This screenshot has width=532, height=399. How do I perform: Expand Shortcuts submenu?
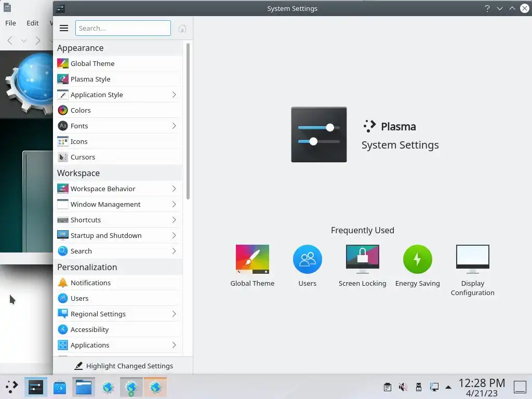(x=174, y=220)
